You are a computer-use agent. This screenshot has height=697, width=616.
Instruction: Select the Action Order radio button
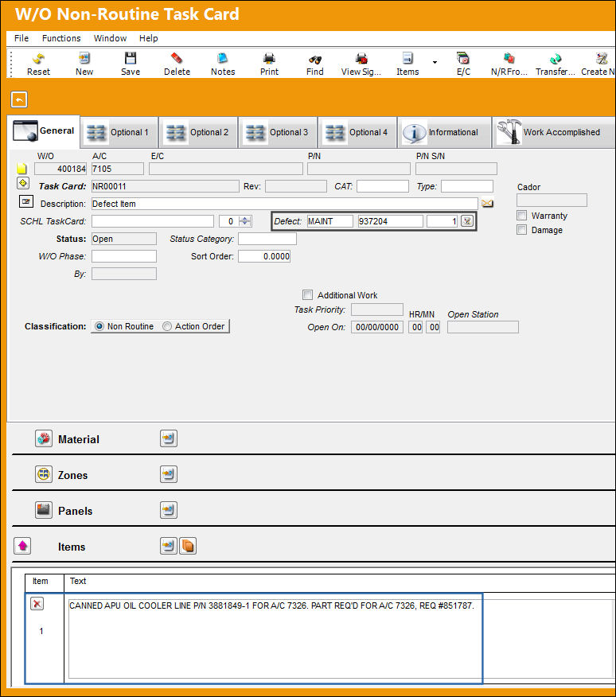(x=167, y=326)
